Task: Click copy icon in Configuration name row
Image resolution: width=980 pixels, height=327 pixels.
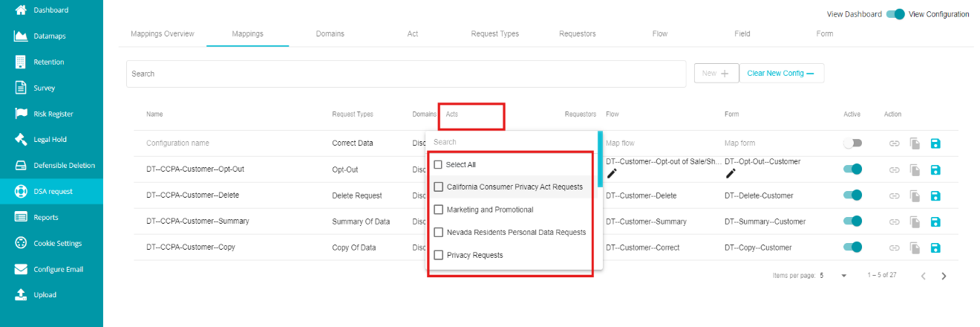Action: click(x=915, y=143)
